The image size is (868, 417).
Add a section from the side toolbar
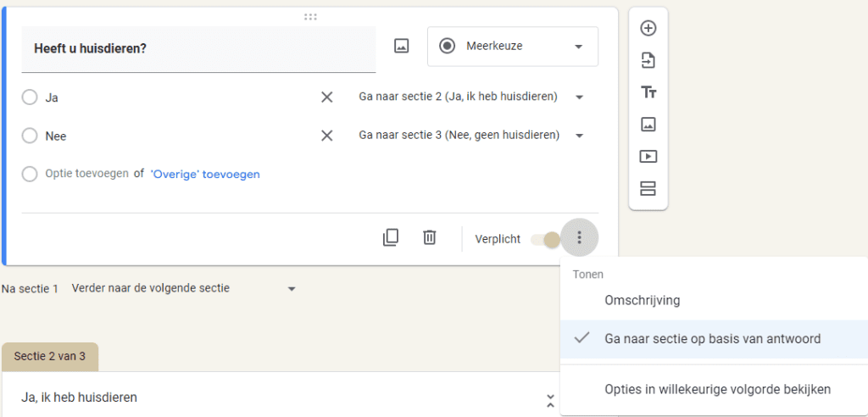click(648, 188)
